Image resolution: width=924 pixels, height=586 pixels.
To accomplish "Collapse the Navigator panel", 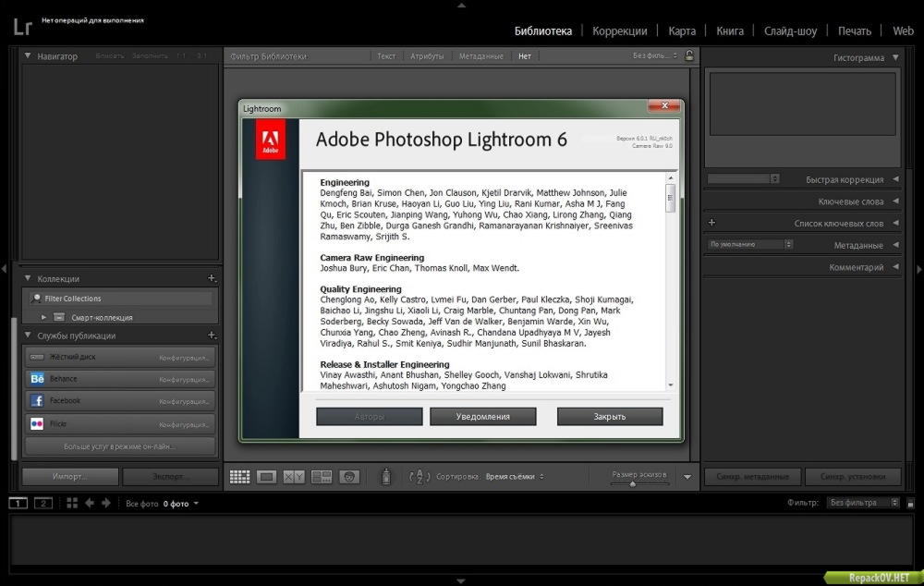I will pyautogui.click(x=28, y=55).
